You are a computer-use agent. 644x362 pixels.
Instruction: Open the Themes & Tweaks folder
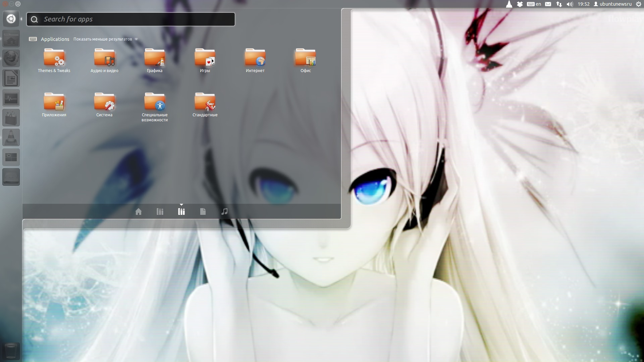pos(54,61)
